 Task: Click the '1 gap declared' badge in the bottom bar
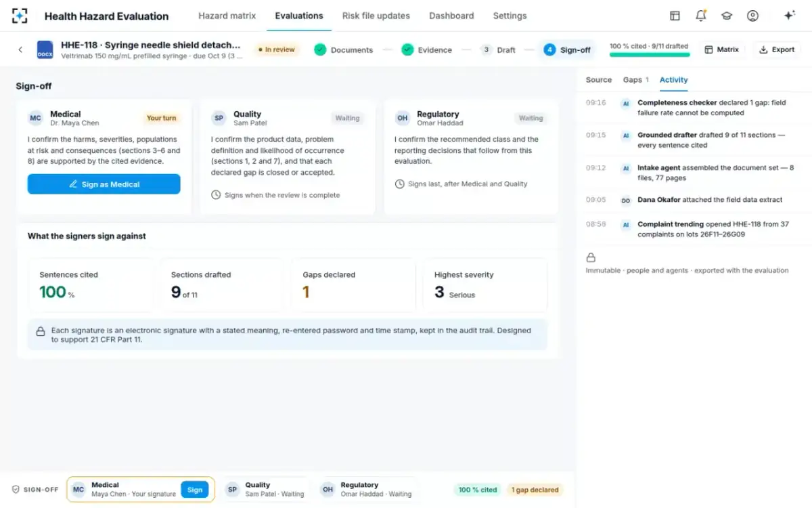tap(535, 490)
